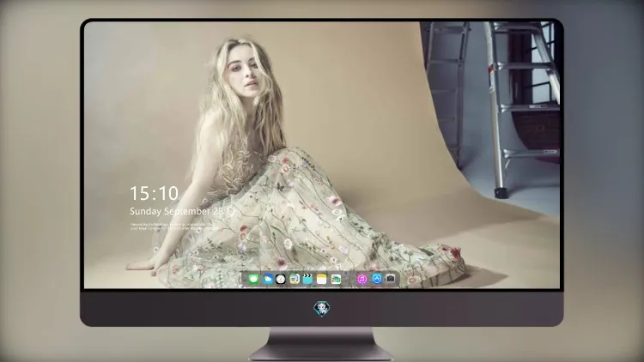Open the blue App Store icon
Viewport: 644px width, 362px height.
coord(377,279)
